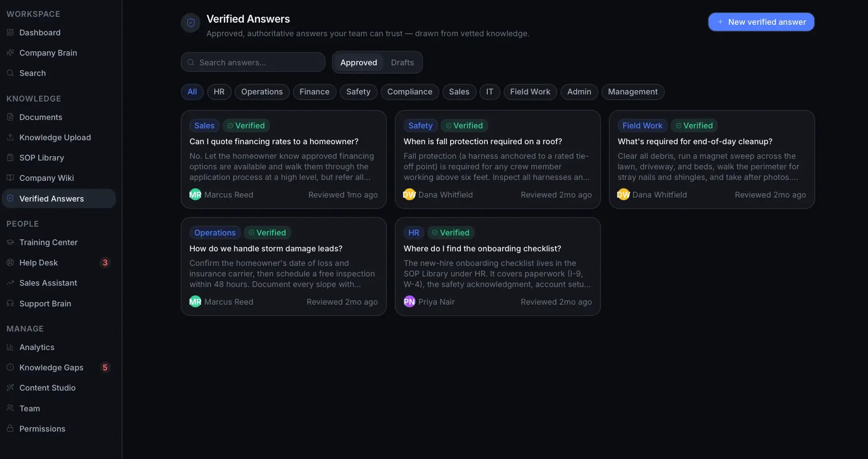Filter answers by Field Work chip

pos(530,92)
